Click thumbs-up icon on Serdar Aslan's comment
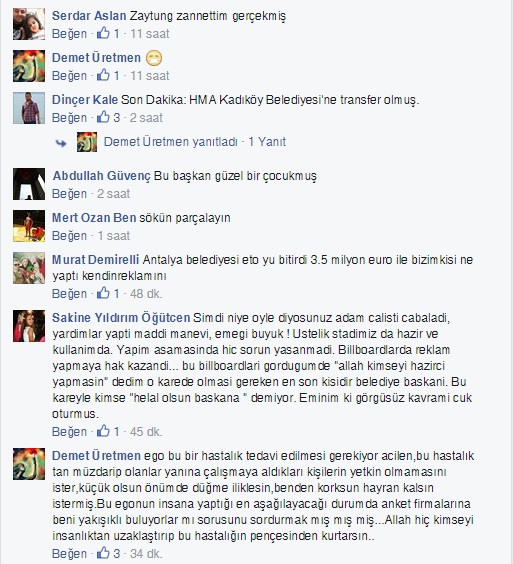This screenshot has width=513, height=564. pos(103,33)
